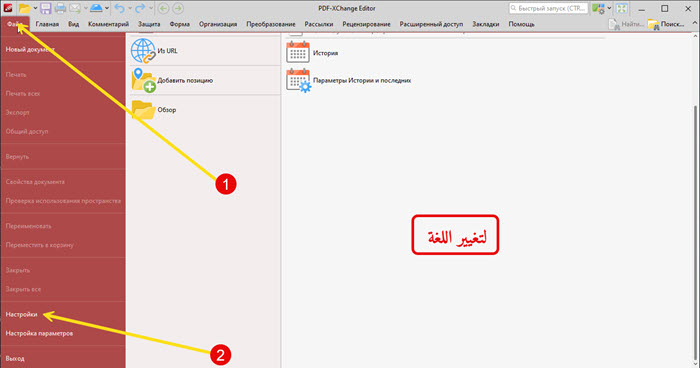Click the Быстрый запуск quick launch field
Screen dimensions: 700x368
point(548,8)
